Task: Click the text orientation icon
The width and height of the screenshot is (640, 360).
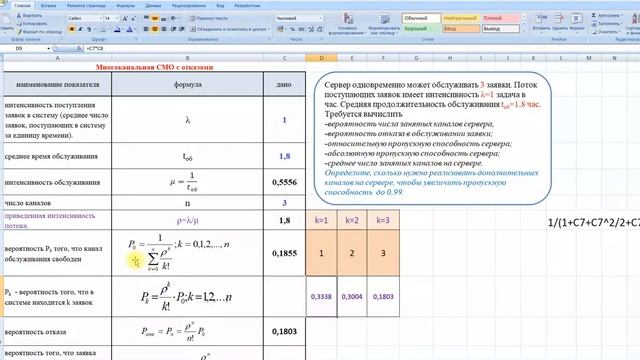Action: click(x=174, y=18)
